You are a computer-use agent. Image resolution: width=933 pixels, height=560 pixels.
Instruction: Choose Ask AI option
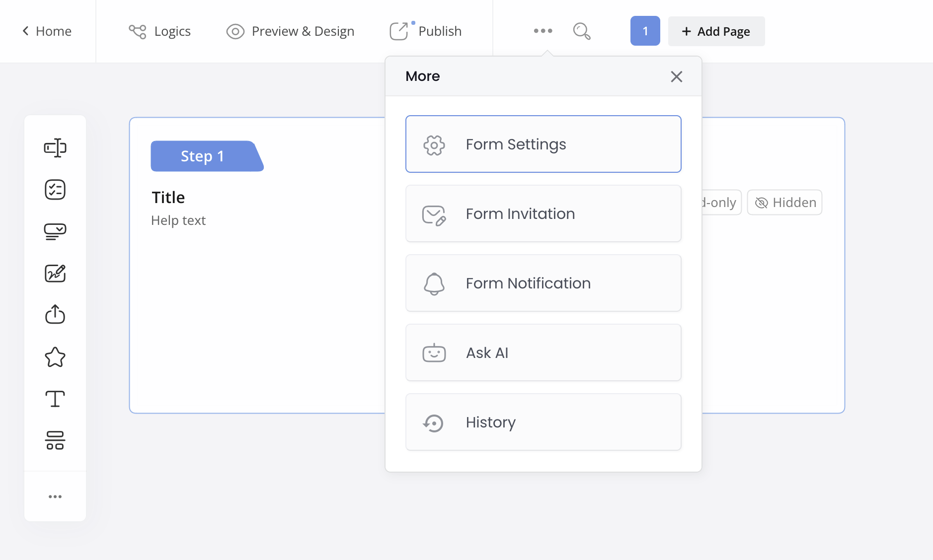coord(544,352)
